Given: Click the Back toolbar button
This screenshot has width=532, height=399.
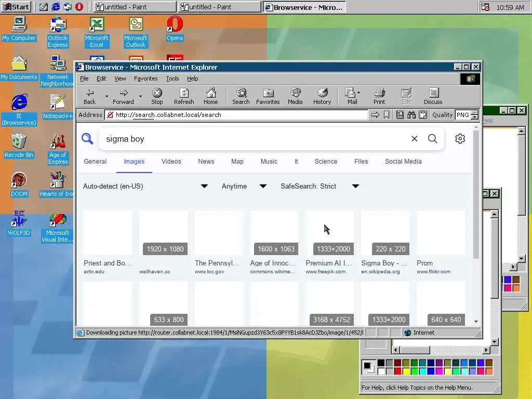Looking at the screenshot, I should (x=89, y=96).
